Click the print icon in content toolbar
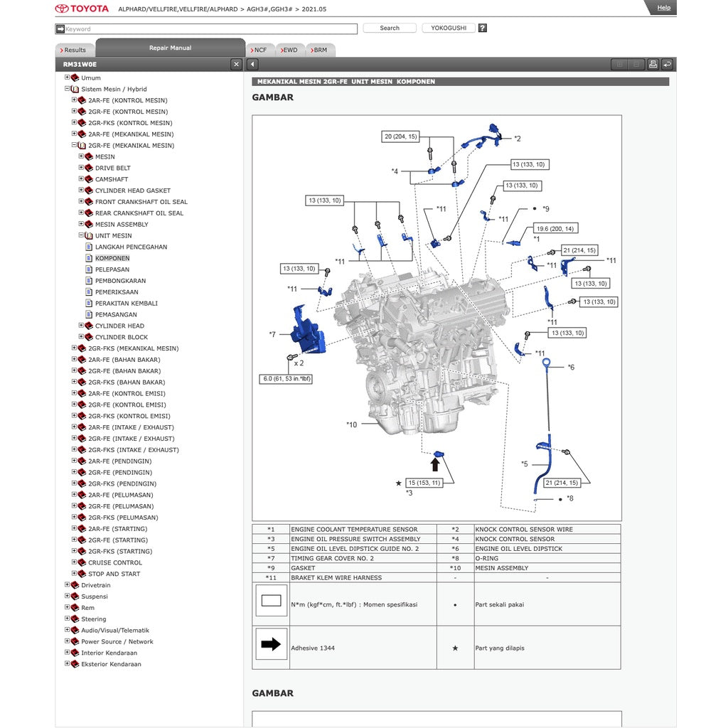Screen dimensions: 728x728 click(x=653, y=65)
